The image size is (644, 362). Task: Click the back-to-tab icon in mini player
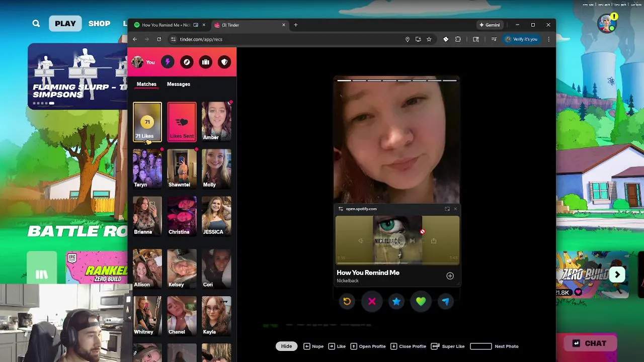447,209
